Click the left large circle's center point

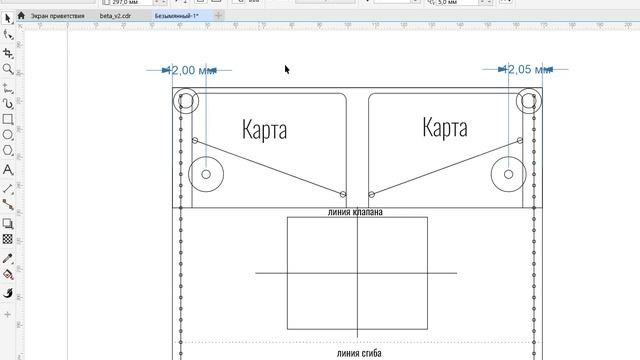coord(206,174)
